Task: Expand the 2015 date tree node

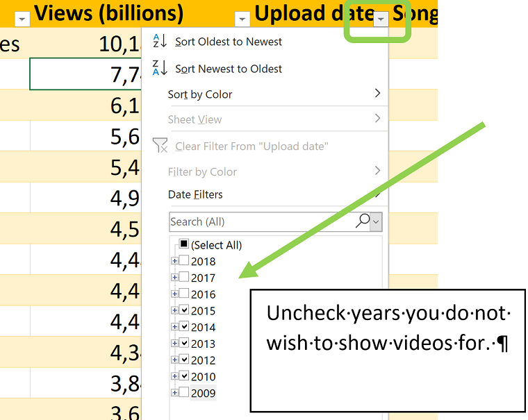Action: pos(174,310)
